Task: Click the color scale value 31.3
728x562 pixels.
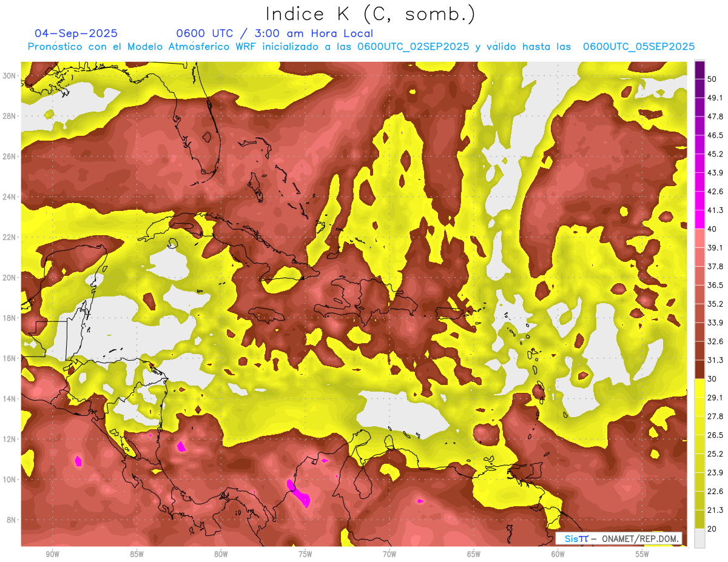Action: [x=715, y=360]
